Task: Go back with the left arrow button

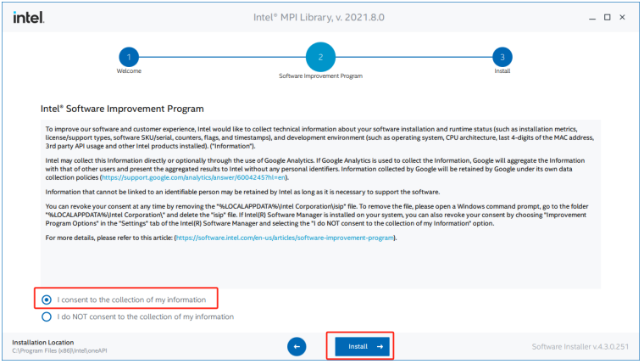Action: [x=297, y=346]
